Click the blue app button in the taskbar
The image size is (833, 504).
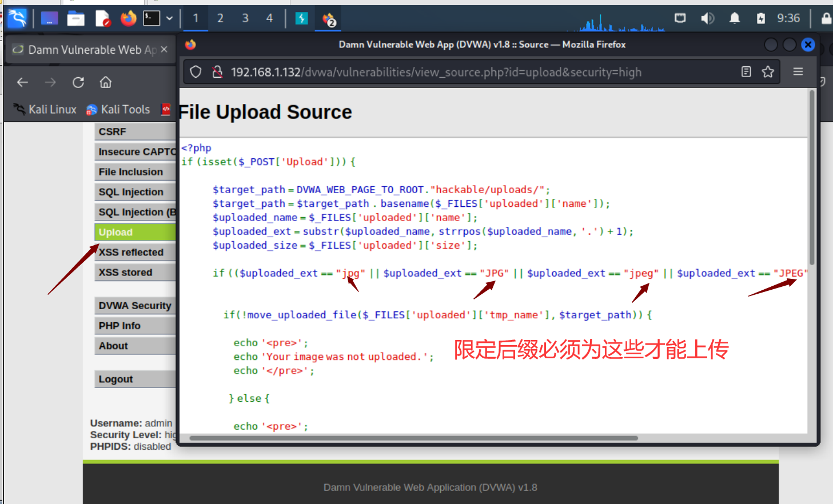301,19
